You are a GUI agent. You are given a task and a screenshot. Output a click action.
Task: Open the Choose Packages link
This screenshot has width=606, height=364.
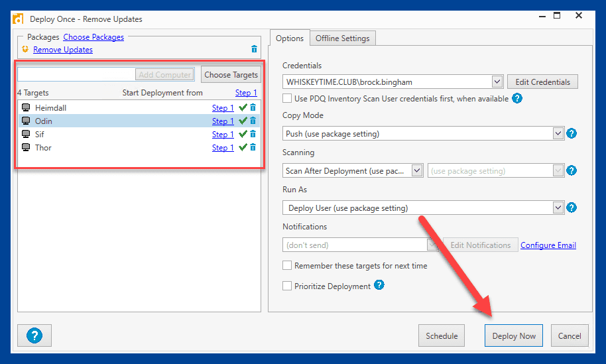tap(93, 37)
